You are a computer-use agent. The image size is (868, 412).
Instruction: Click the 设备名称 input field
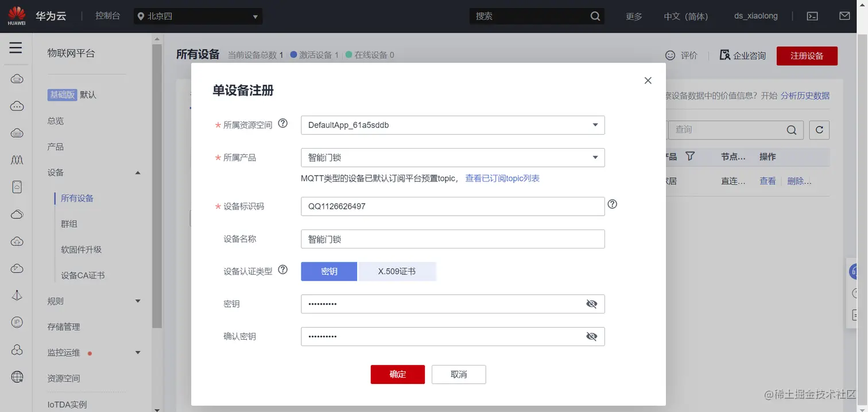point(452,239)
